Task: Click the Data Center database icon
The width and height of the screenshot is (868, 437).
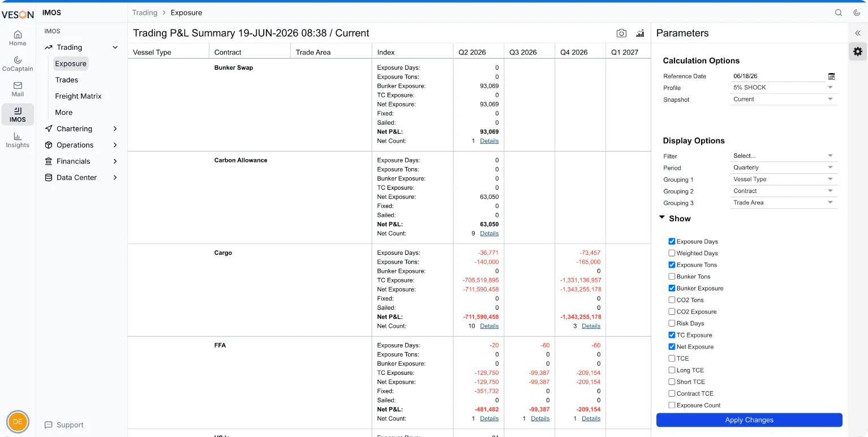Action: click(49, 177)
